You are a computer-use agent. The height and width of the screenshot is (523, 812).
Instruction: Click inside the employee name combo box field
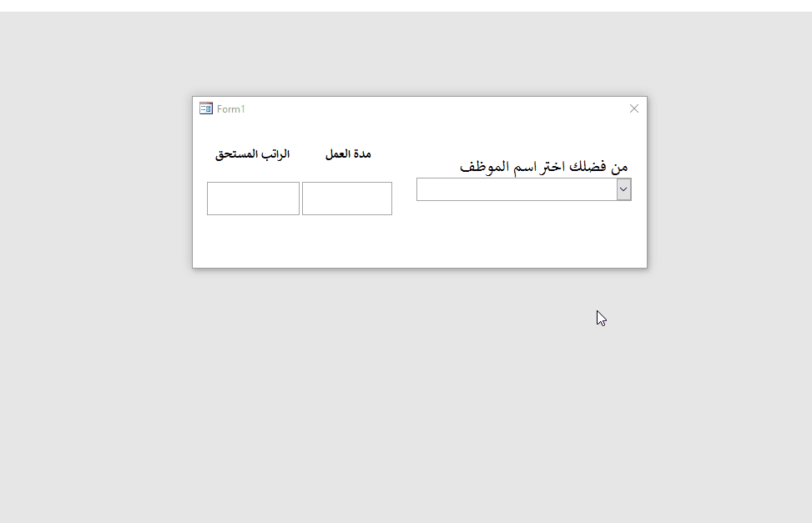[517, 189]
